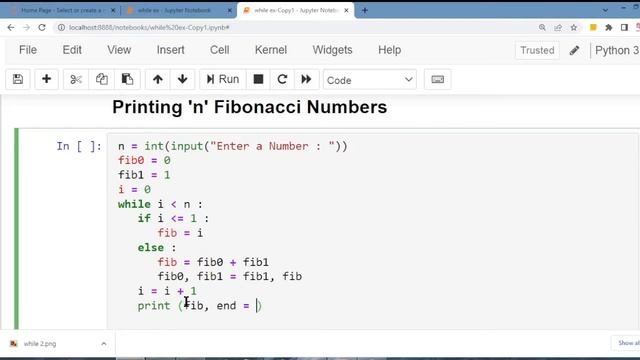
Task: Click the Trusted notebook button
Action: click(x=537, y=50)
